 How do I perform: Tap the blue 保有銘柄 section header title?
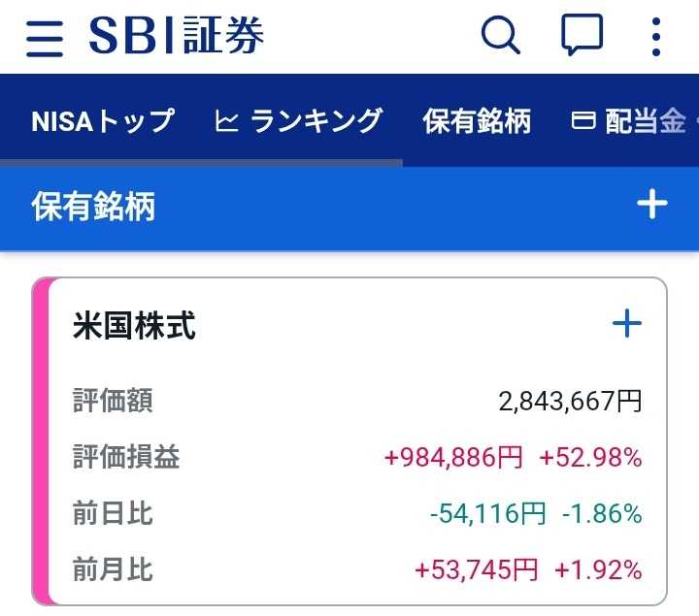[x=93, y=207]
